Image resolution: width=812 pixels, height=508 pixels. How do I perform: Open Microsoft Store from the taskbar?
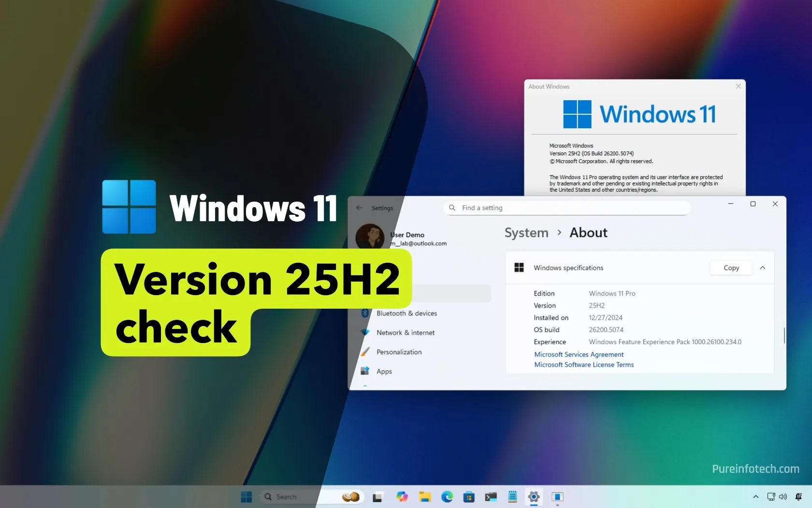click(469, 496)
